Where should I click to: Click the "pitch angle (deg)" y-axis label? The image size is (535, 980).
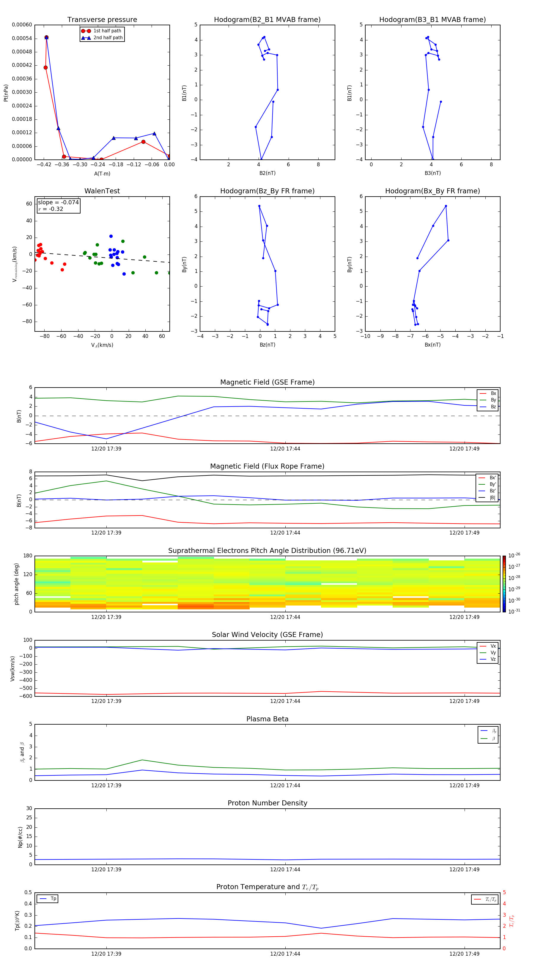coord(16,584)
